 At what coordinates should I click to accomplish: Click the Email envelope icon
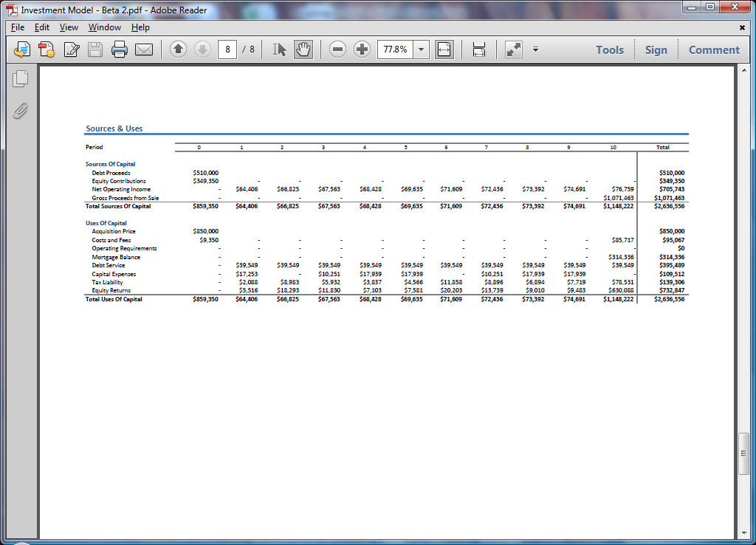point(144,49)
